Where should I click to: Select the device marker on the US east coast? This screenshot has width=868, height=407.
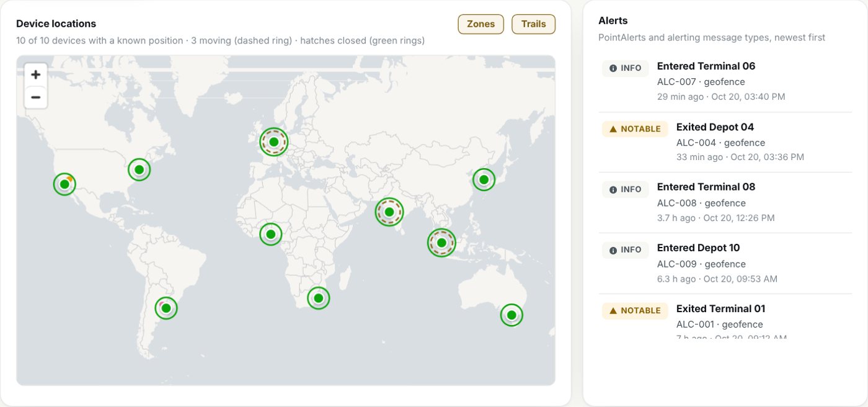139,169
